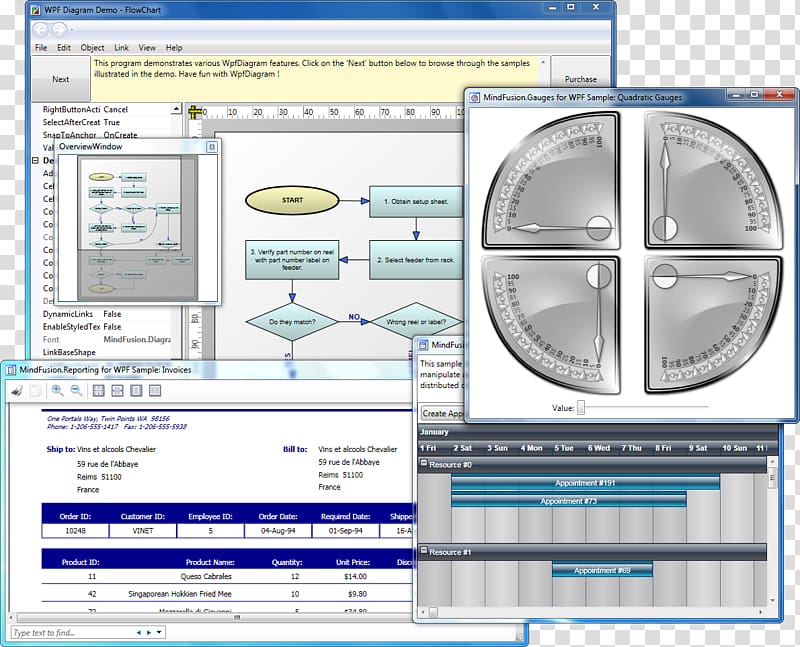
Task: Click the print icon in Reporting toolbar
Action: [17, 391]
